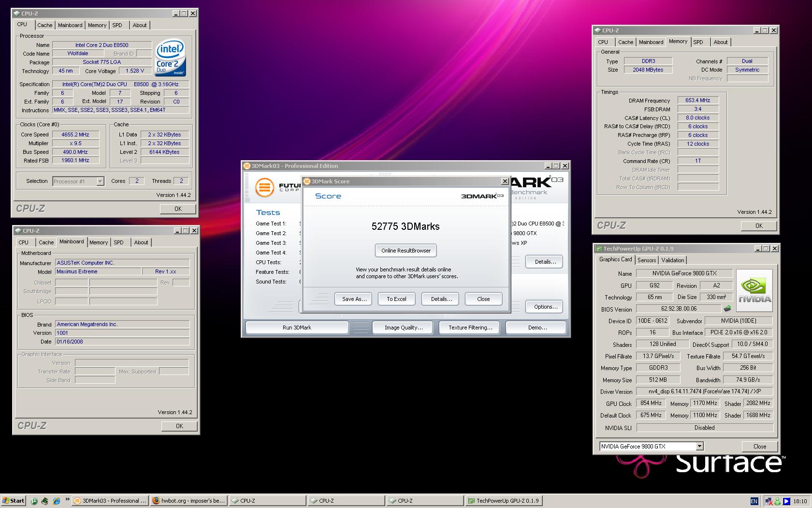Click OK in the Processor CPU-Z window
Viewport: 812px width, 508px height.
[x=178, y=209]
